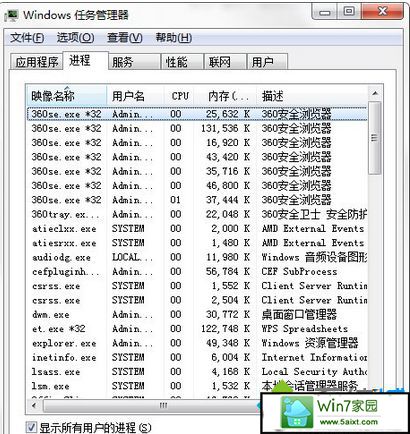Open the 性能 tab
410x434 pixels.
click(182, 62)
